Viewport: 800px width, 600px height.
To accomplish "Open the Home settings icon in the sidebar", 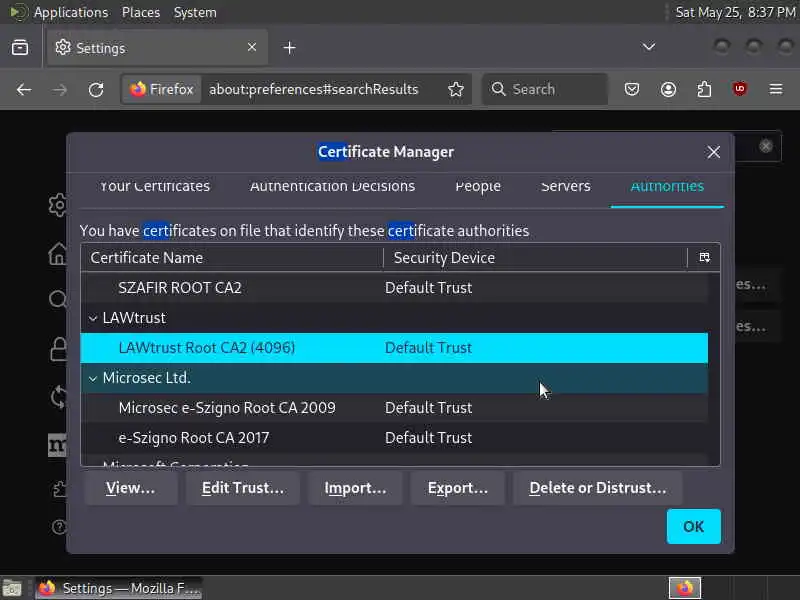I will point(58,253).
